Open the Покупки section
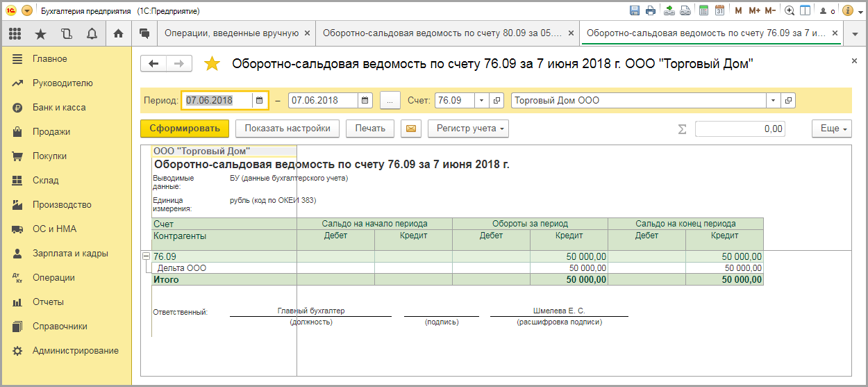 coord(65,156)
